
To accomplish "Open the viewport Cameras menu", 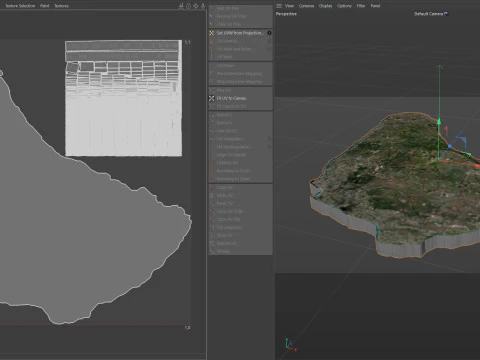I will [x=306, y=6].
